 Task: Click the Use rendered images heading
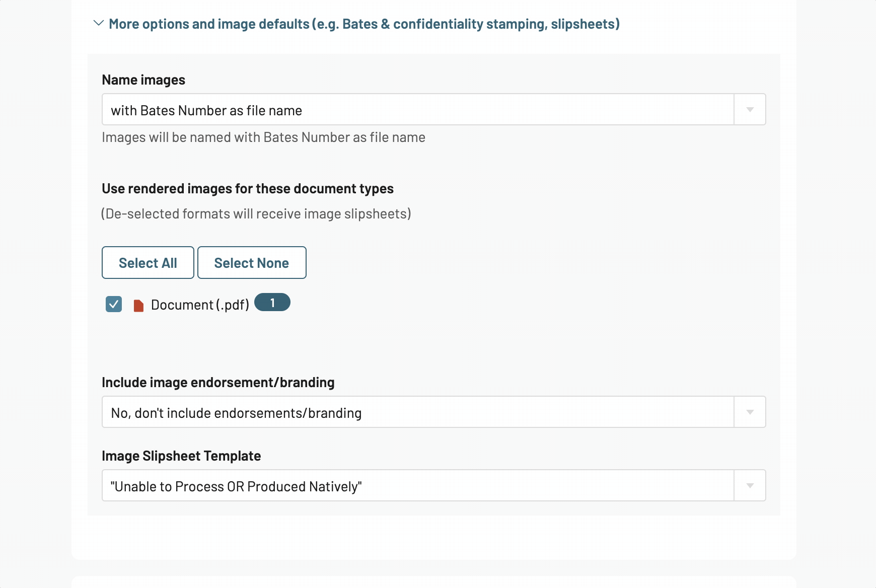248,189
